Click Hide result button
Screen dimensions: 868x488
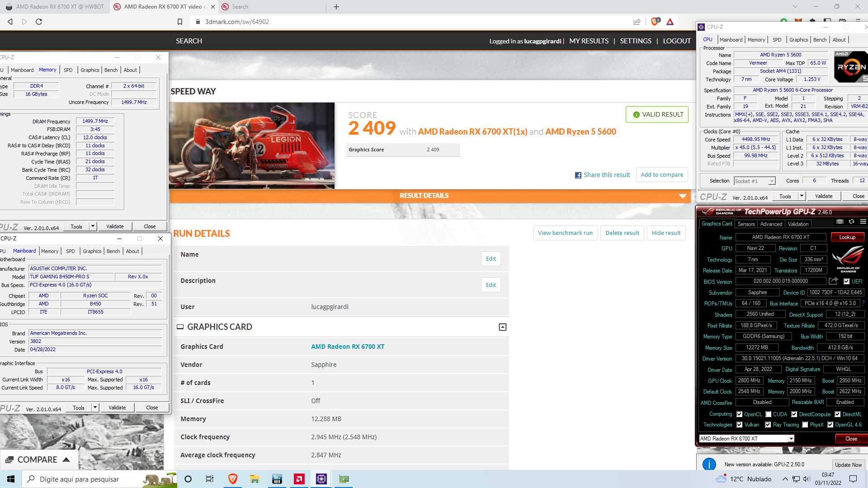point(666,233)
